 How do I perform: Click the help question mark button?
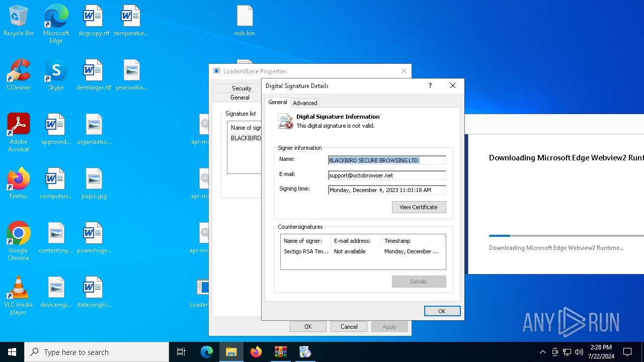click(430, 85)
